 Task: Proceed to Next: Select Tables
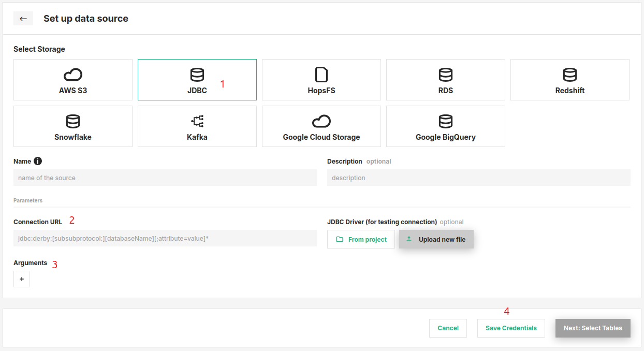click(x=593, y=328)
